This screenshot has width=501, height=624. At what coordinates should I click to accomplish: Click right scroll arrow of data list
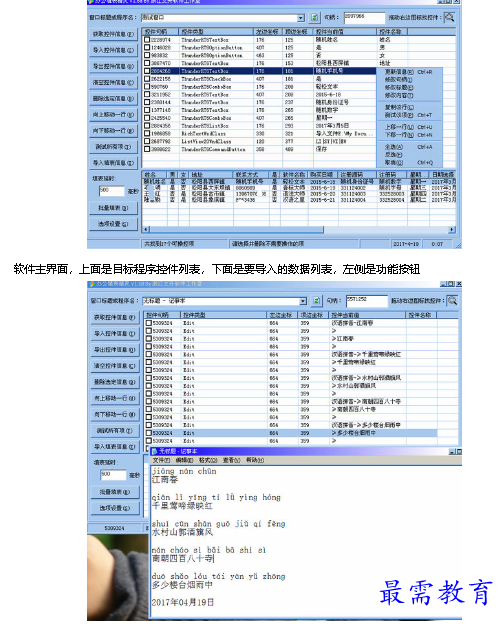pyautogui.click(x=452, y=230)
